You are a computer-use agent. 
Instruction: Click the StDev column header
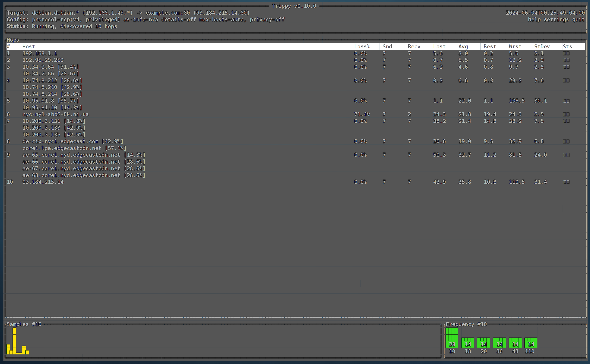tap(542, 46)
